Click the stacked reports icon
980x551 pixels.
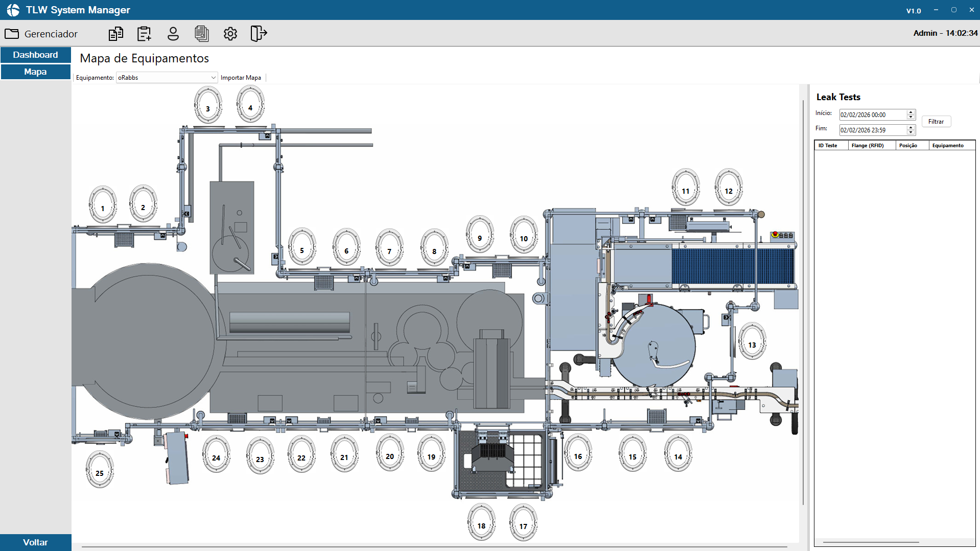pyautogui.click(x=202, y=34)
